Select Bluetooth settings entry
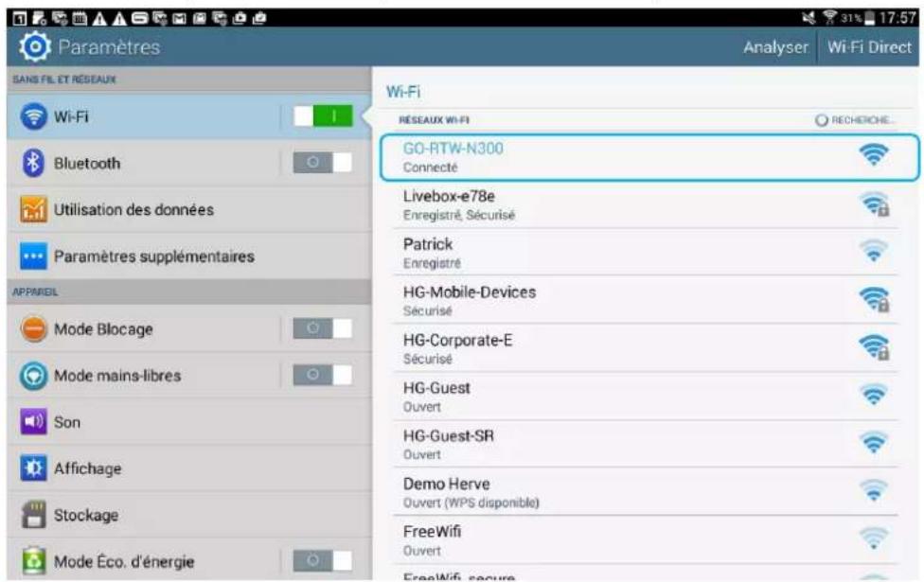The width and height of the screenshot is (924, 582). click(189, 163)
